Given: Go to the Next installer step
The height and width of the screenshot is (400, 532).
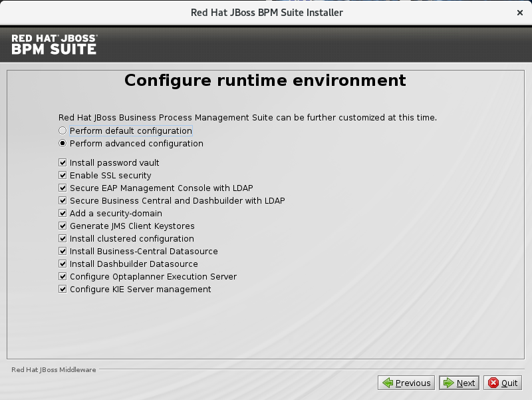Looking at the screenshot, I should (459, 383).
